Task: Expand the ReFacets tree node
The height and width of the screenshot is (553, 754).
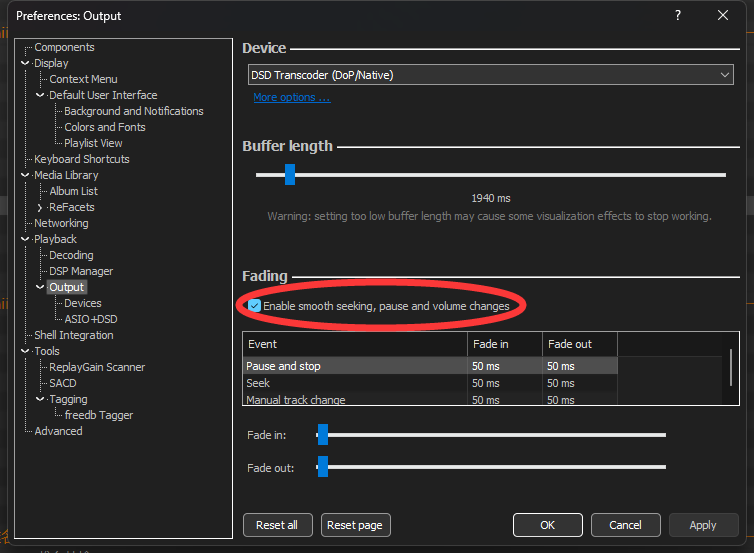Action: point(40,207)
